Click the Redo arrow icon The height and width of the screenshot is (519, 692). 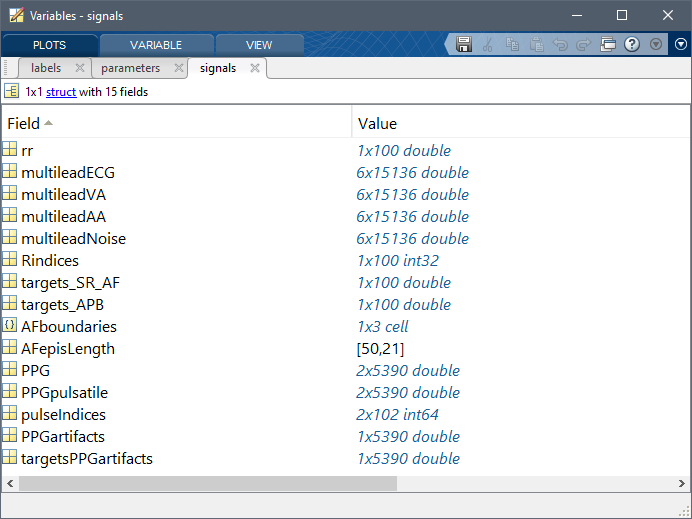pos(584,44)
